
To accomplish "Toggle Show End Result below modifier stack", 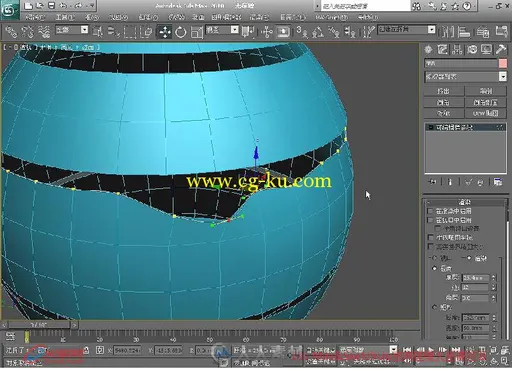I will tap(450, 182).
